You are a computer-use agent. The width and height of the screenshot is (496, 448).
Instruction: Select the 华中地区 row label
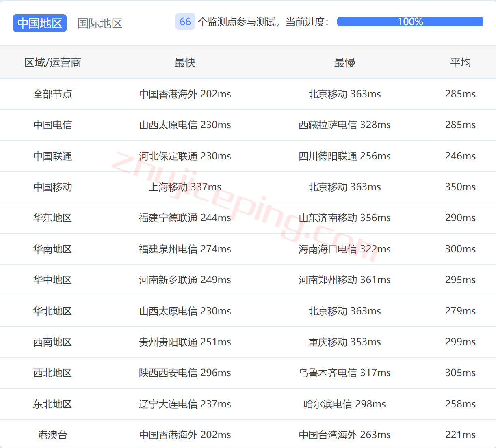coord(53,280)
